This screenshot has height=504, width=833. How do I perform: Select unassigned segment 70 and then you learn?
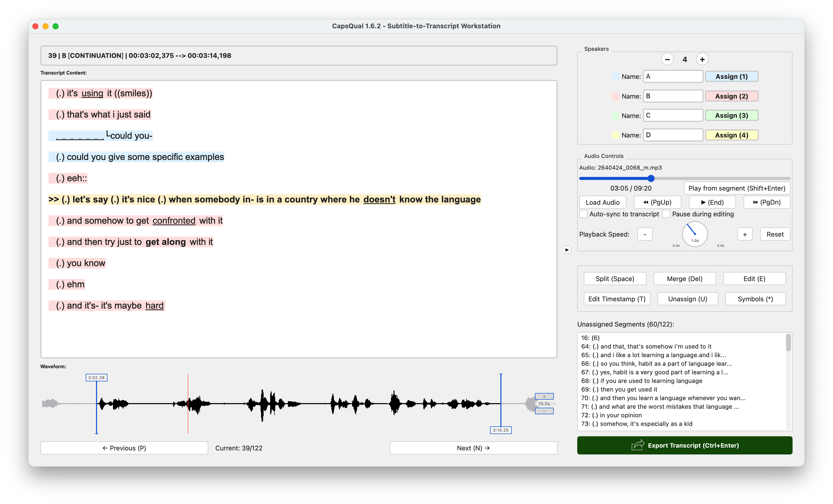[x=682, y=398]
